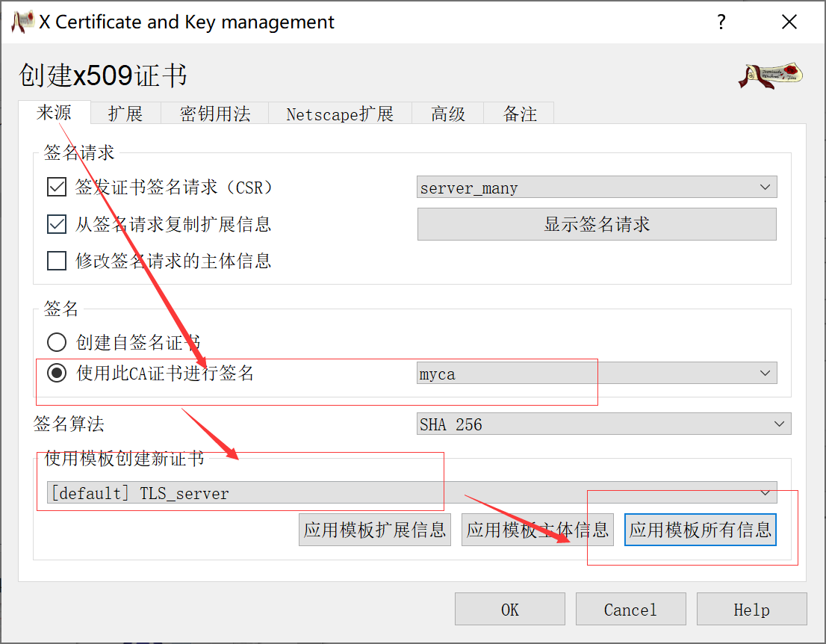Click the 应用模板扩展信息 button
The height and width of the screenshot is (644, 826).
(375, 530)
